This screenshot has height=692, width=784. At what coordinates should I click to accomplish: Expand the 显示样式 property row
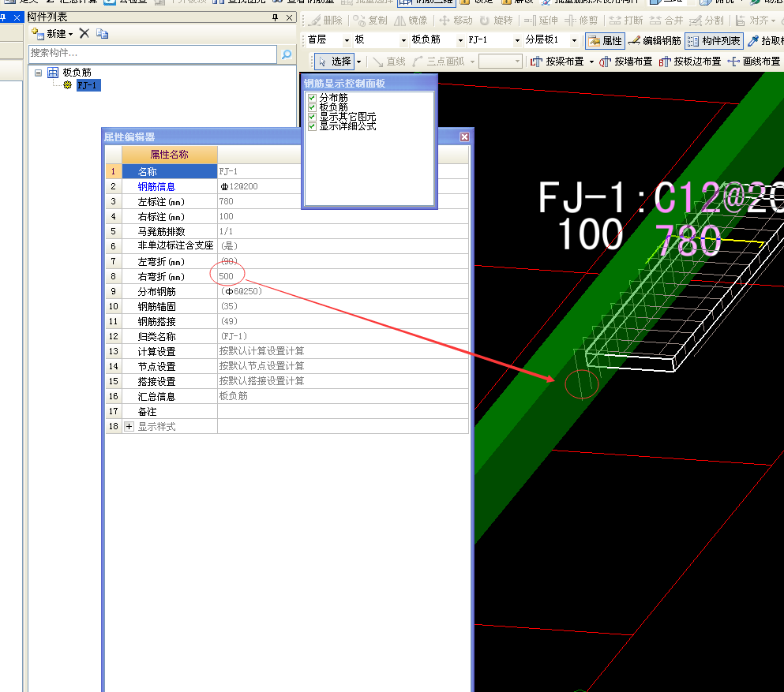(x=129, y=427)
